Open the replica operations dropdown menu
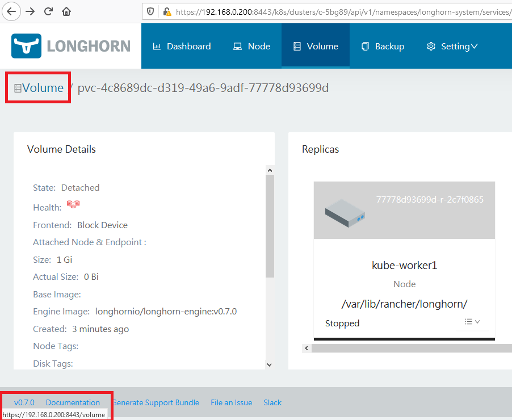512x420 pixels. 472,322
